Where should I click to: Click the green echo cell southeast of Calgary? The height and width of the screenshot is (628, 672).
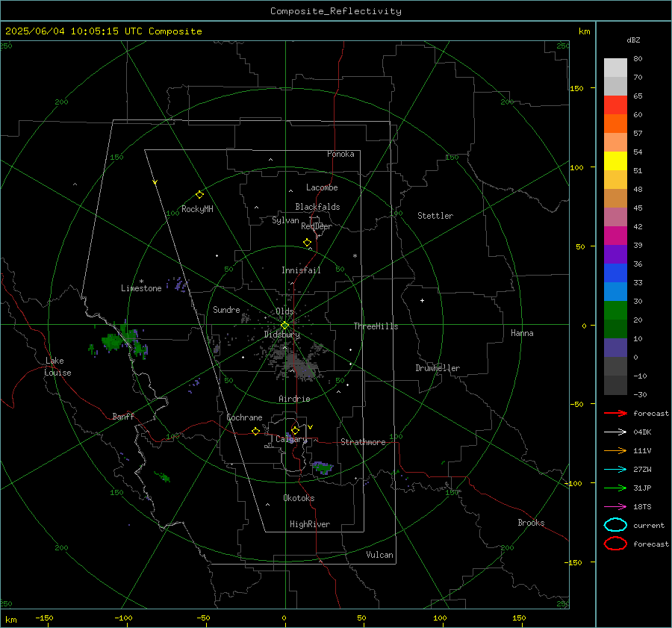tap(323, 467)
